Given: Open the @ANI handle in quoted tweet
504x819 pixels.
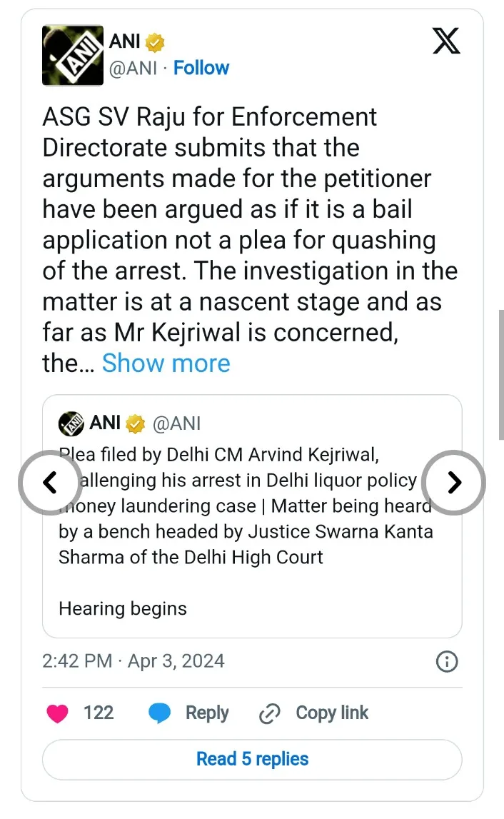Looking at the screenshot, I should pyautogui.click(x=176, y=423).
